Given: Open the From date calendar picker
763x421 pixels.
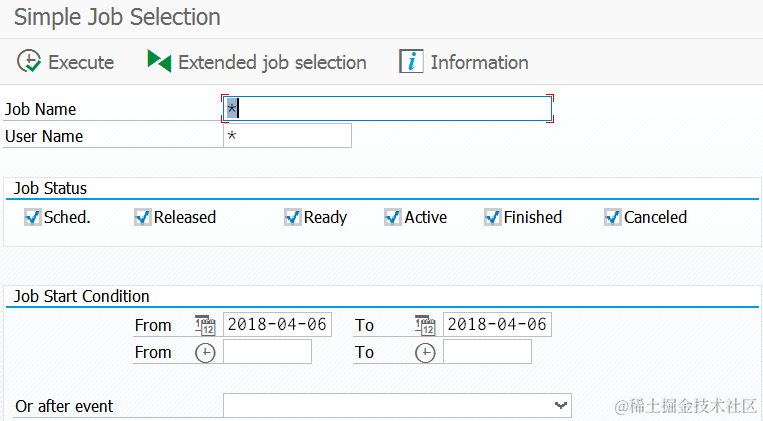Looking at the screenshot, I should [x=205, y=325].
